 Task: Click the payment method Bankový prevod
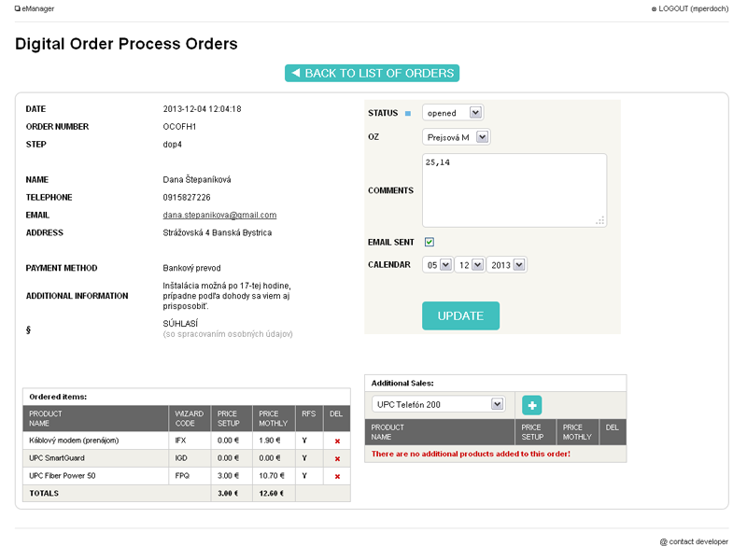pos(192,268)
